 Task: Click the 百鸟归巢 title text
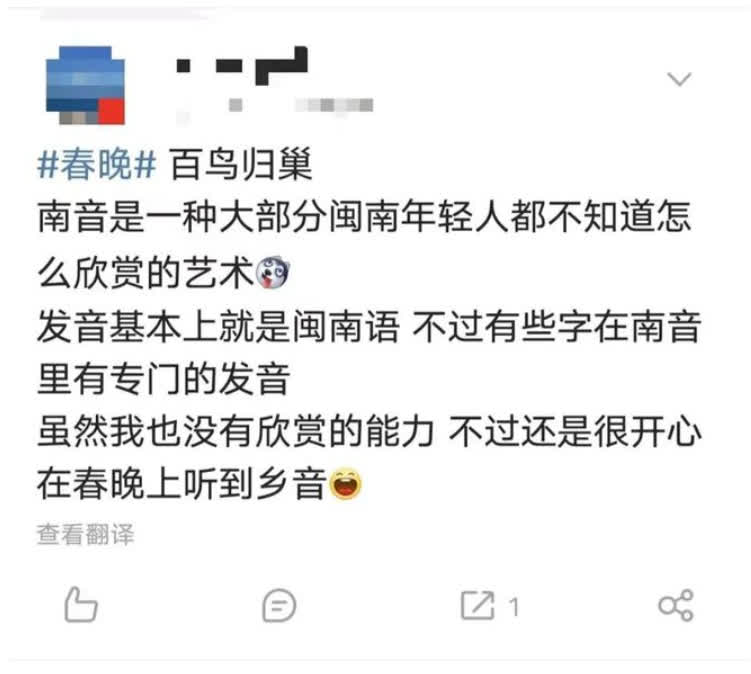(x=241, y=164)
